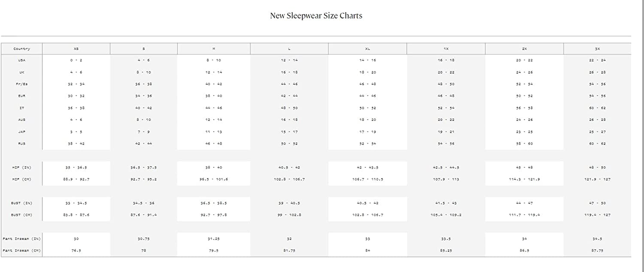
Task: Select the 83.8 - 87.6 bust cell
Action: coord(76,215)
